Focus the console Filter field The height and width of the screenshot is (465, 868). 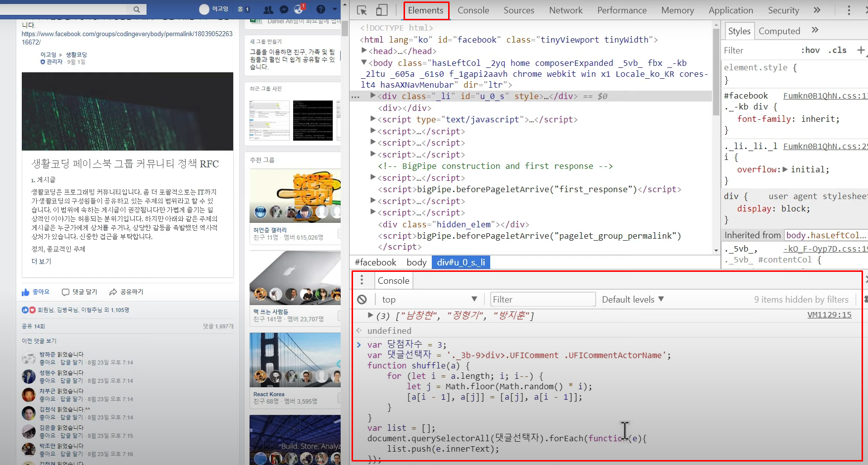tap(543, 300)
